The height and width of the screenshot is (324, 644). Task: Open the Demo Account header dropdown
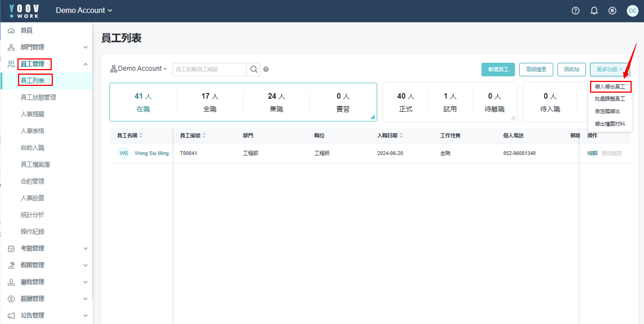pos(84,11)
